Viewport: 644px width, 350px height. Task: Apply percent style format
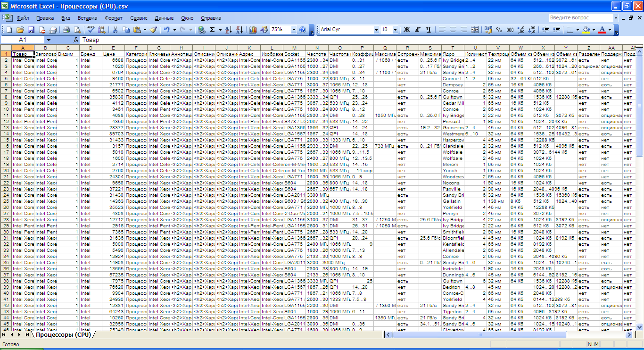coord(499,29)
